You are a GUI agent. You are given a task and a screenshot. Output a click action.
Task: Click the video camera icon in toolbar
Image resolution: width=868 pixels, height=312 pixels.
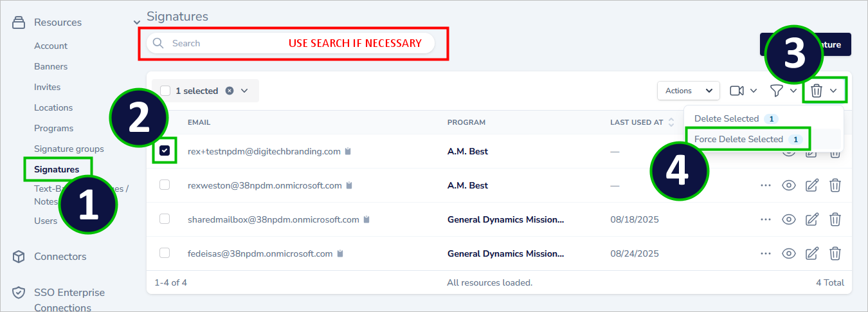737,91
